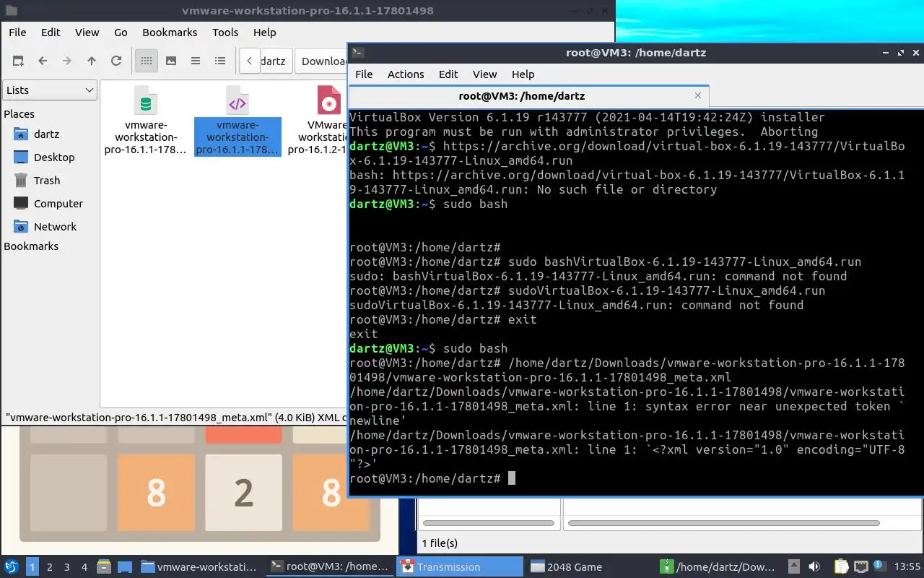Open the update notifier tray icon
This screenshot has width=924, height=578.
tap(880, 566)
